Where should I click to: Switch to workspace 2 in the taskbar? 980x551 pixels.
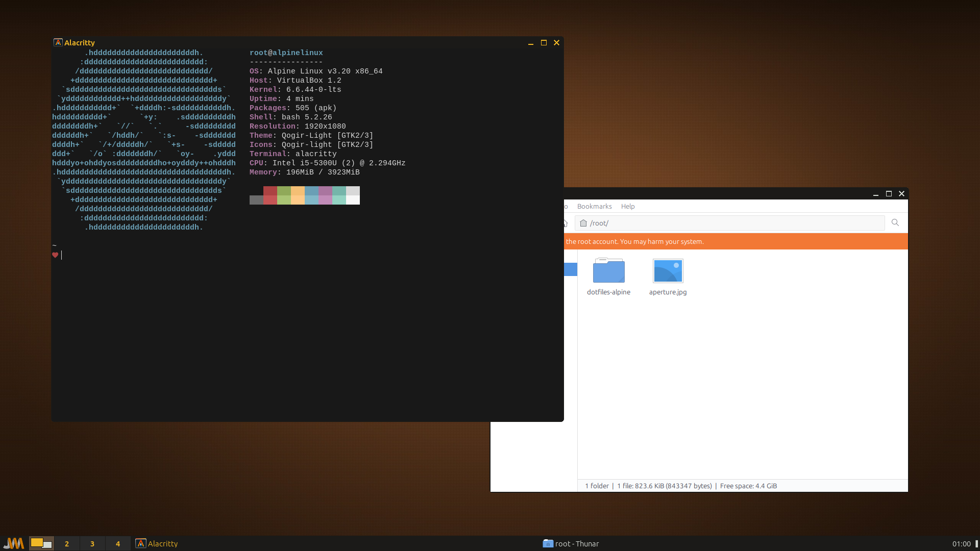pos(67,544)
